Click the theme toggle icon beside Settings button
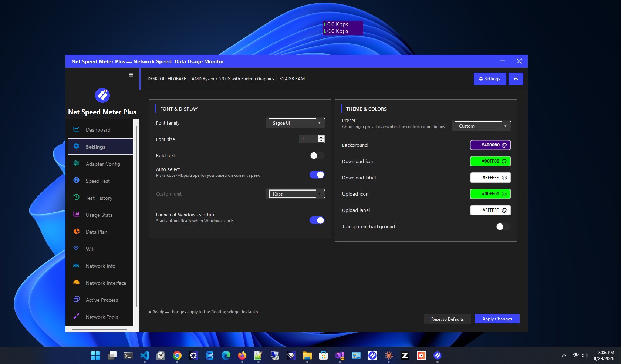 coord(516,79)
